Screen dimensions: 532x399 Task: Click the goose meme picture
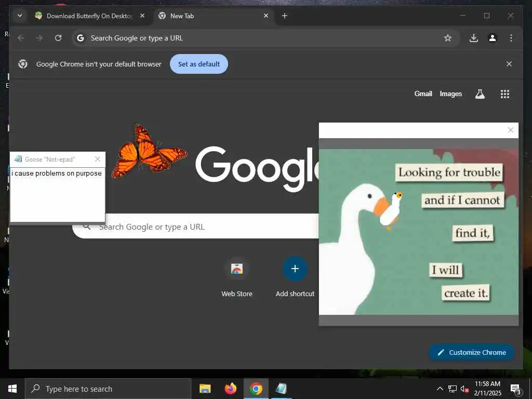[x=419, y=232]
